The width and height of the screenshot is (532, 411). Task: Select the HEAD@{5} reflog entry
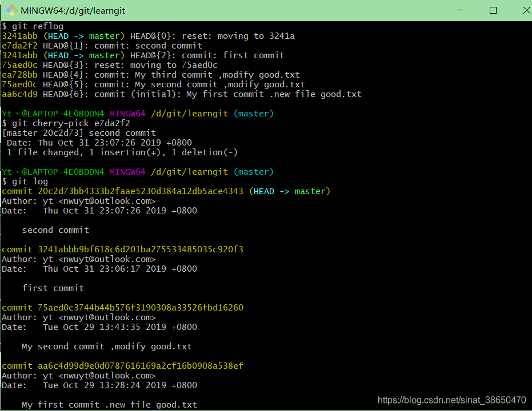point(153,84)
